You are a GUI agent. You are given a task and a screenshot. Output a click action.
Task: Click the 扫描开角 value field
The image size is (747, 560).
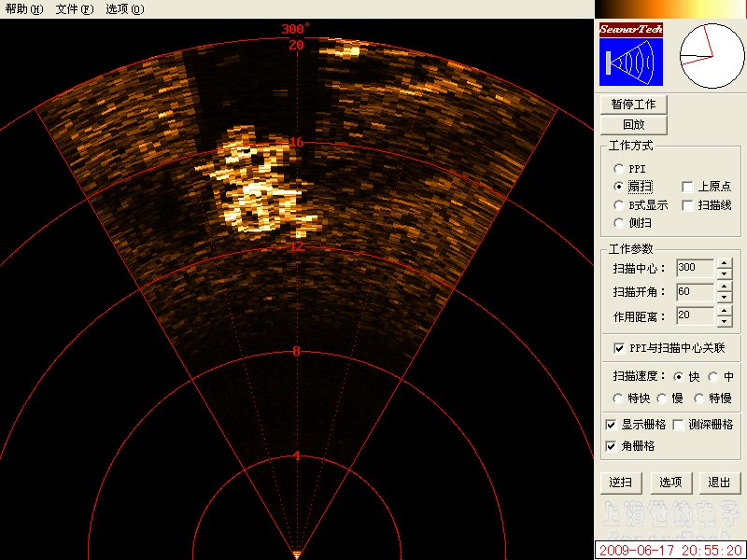pos(695,291)
